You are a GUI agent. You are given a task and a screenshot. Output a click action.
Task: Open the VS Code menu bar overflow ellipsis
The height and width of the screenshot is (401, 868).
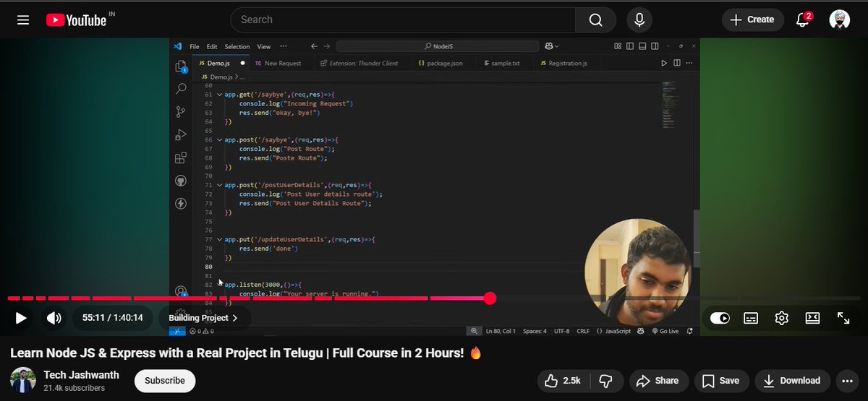[x=282, y=46]
